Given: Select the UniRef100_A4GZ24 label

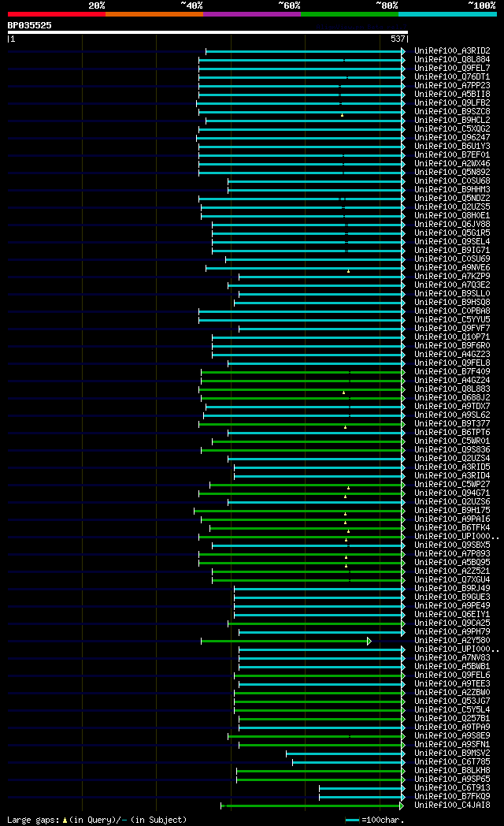Looking at the screenshot, I should 452,381.
